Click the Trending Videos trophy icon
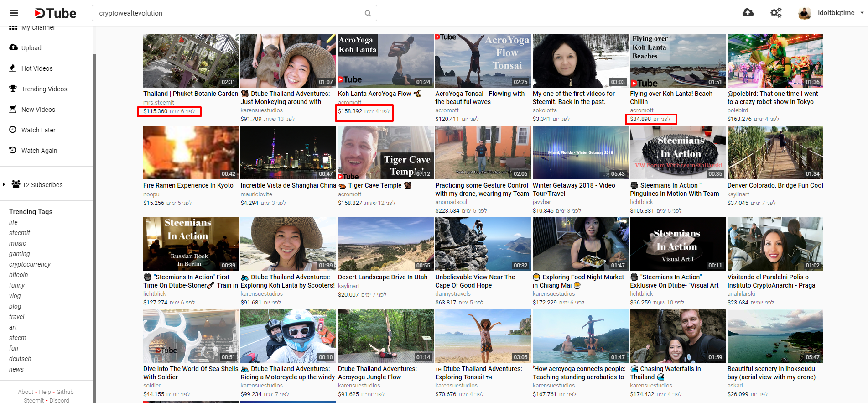Viewport: 868px width, 403px height. (x=13, y=89)
